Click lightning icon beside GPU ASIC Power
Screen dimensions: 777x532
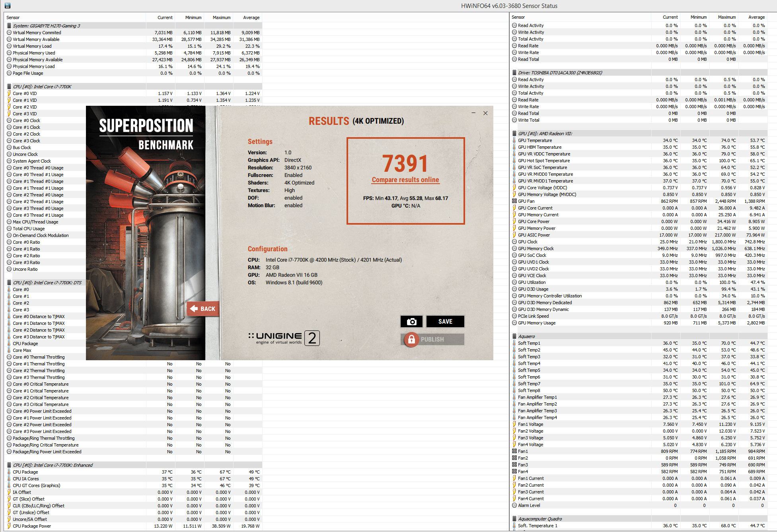(514, 235)
